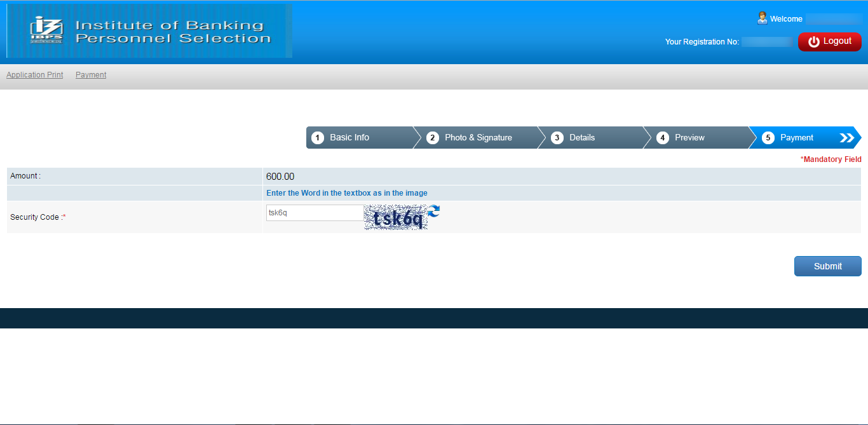This screenshot has height=425, width=868.
Task: Open the Application Print link
Action: pyautogui.click(x=35, y=75)
